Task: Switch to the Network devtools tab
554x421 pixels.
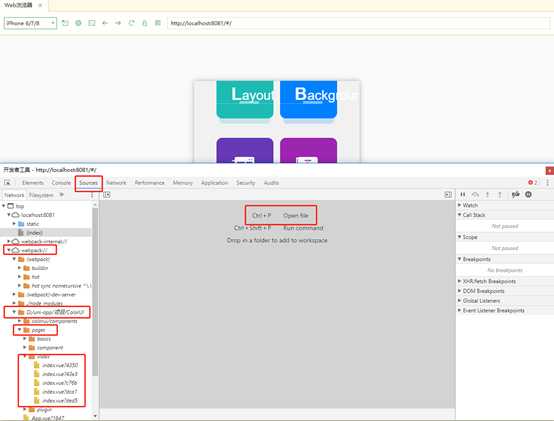Action: click(116, 183)
